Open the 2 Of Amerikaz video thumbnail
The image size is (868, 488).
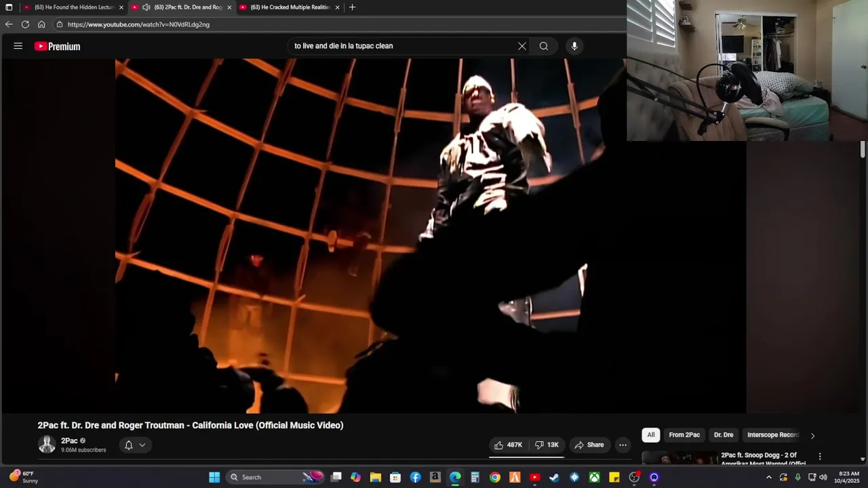tap(679, 458)
